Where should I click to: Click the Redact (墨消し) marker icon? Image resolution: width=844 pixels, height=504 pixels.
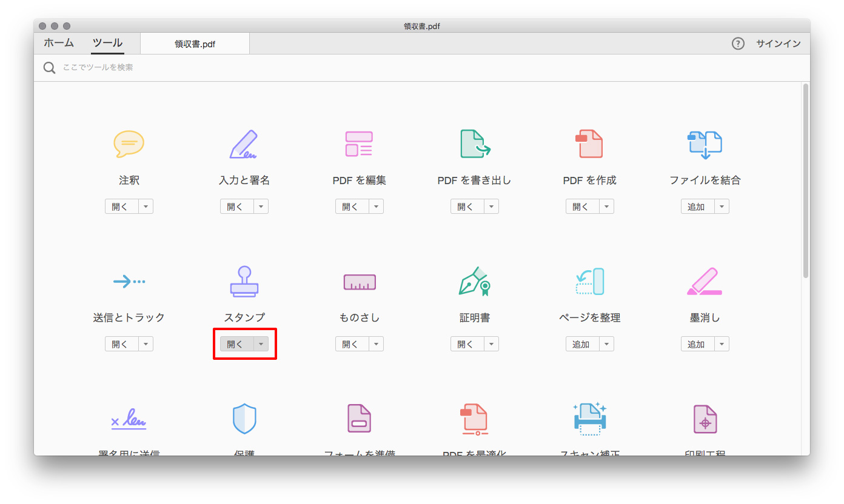pyautogui.click(x=705, y=282)
